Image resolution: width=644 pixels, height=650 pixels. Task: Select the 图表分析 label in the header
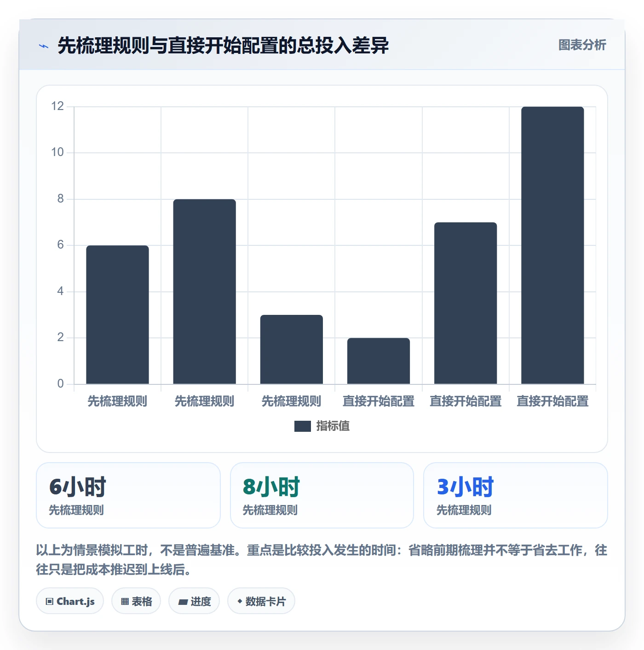click(x=582, y=45)
